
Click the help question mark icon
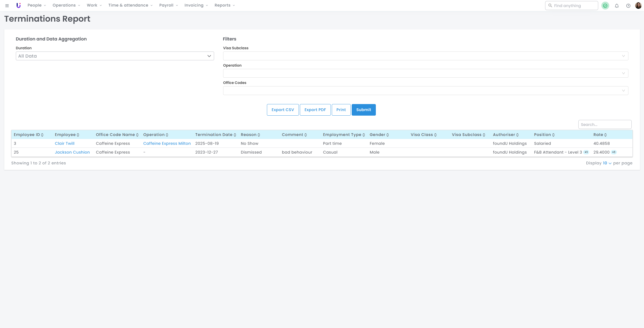[x=628, y=6]
